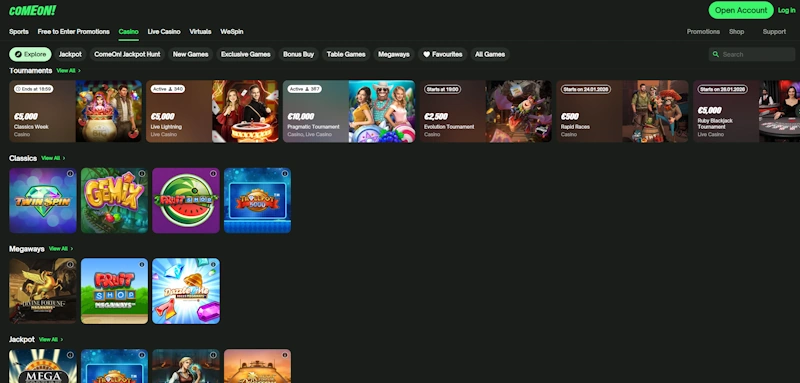Launch Dazzle Me Megaways game
Screen dimensions: 800x383
click(186, 291)
